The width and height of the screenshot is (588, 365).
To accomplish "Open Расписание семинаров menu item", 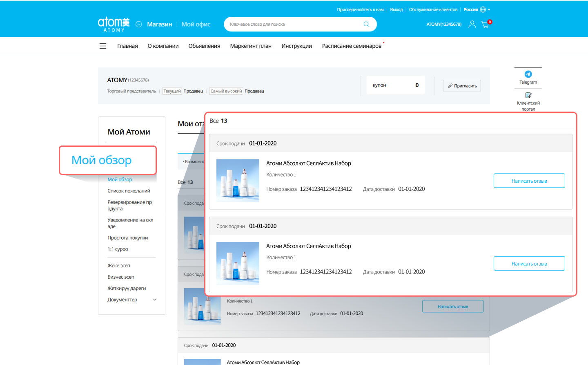I will point(352,46).
